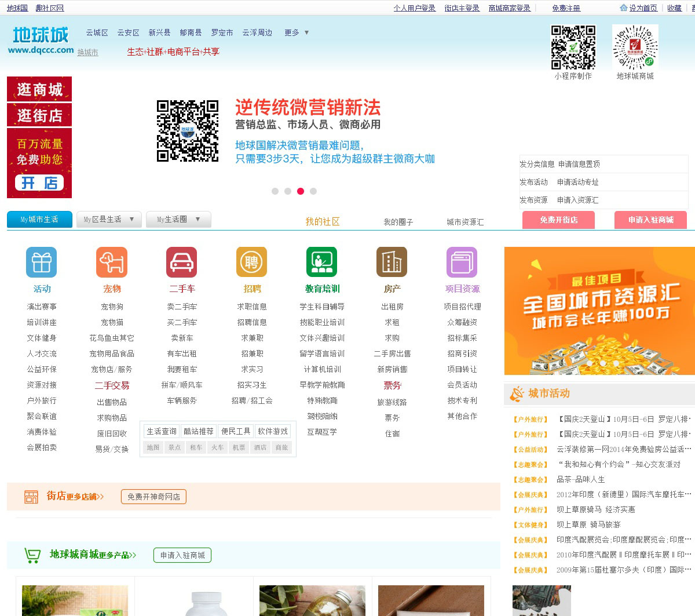The height and width of the screenshot is (616, 695).
Task: Select the 项目资源 project resources icon
Action: click(x=462, y=263)
